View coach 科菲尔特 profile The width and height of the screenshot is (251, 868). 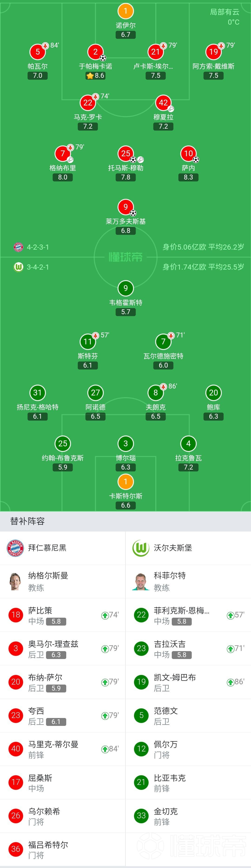[x=188, y=582]
